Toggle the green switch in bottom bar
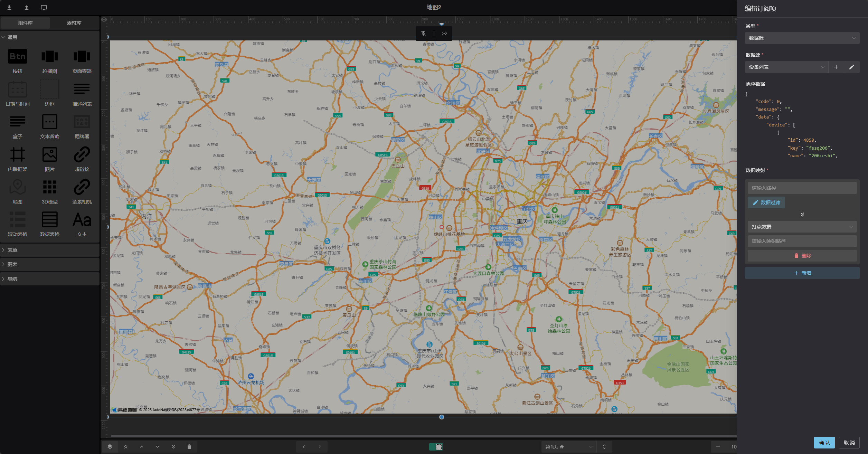 tap(436, 446)
